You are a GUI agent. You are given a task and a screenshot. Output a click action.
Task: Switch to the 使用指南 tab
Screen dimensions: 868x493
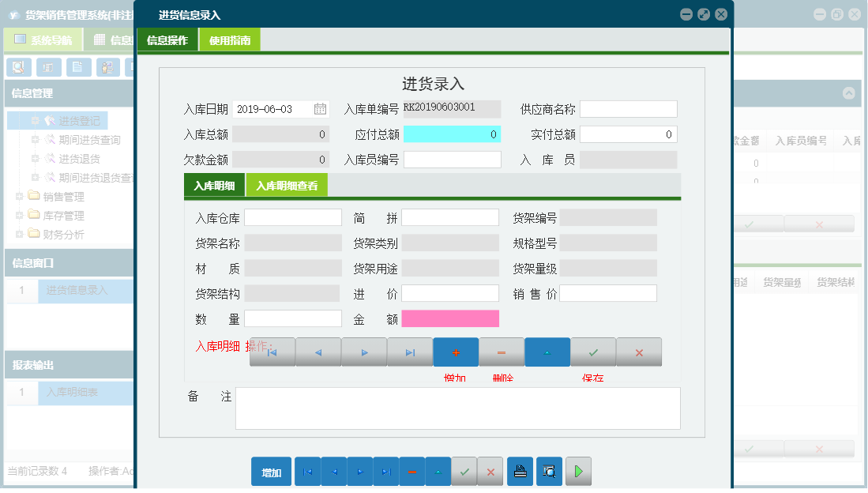tap(231, 38)
